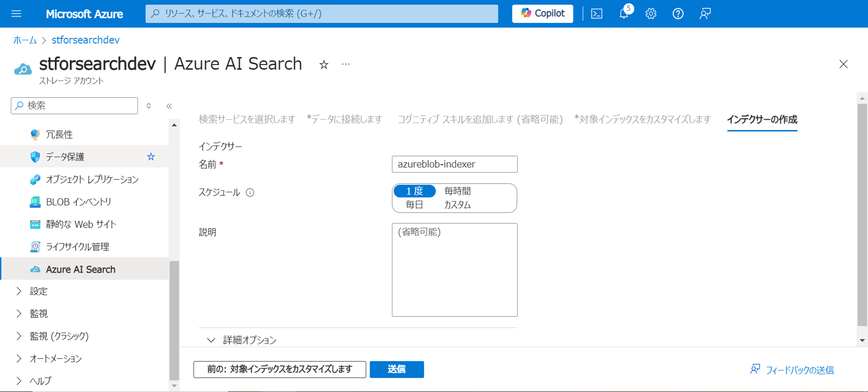Open the feedback icon in the top bar
This screenshot has width=868, height=392.
[705, 13]
